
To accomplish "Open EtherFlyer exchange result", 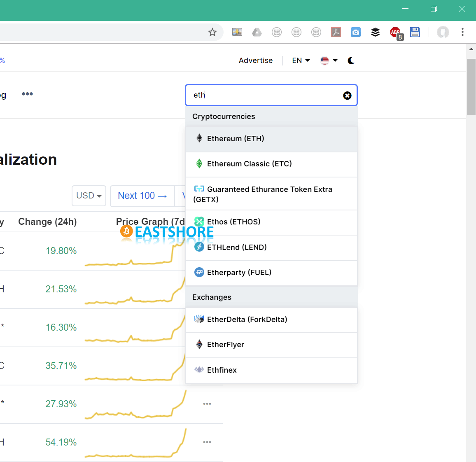I will 271,345.
